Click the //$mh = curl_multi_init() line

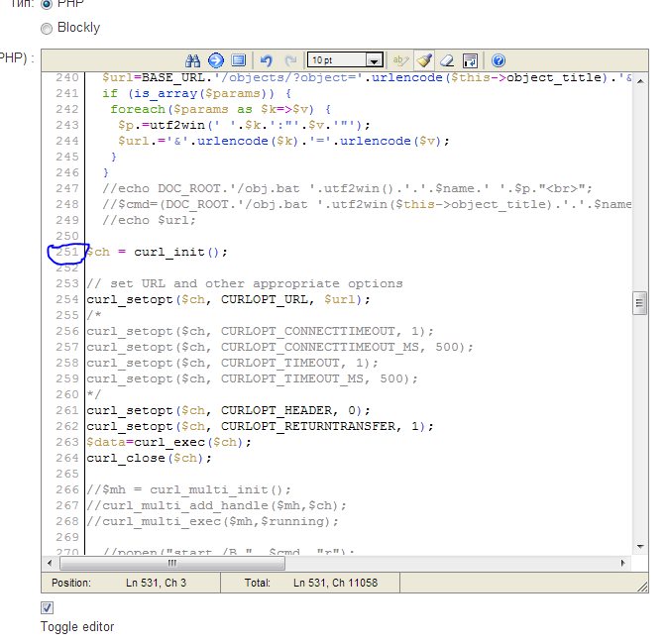(x=188, y=489)
